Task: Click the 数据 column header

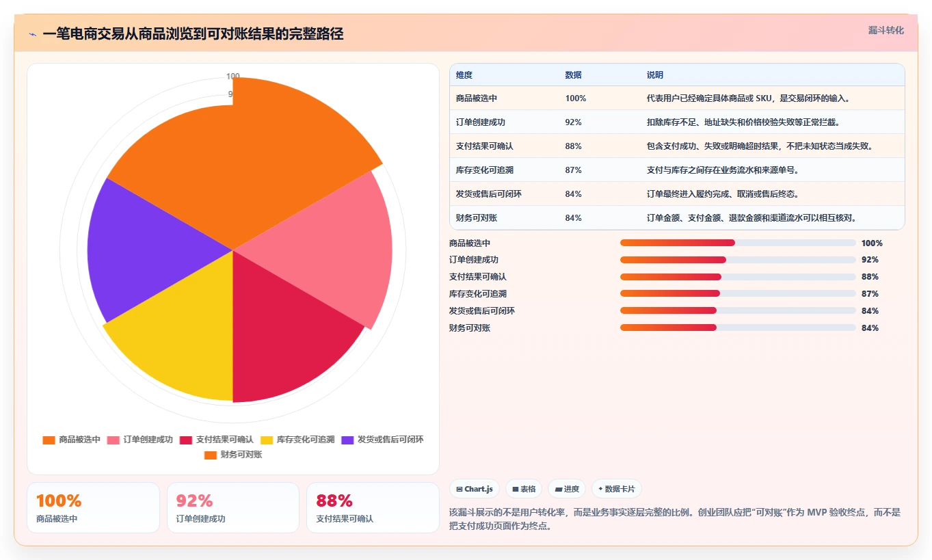Action: click(574, 75)
